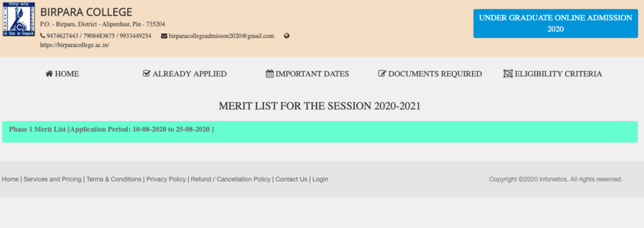Image resolution: width=644 pixels, height=228 pixels.
Task: Click the calendar icon beside IMPORTANT DATES
Action: (269, 74)
